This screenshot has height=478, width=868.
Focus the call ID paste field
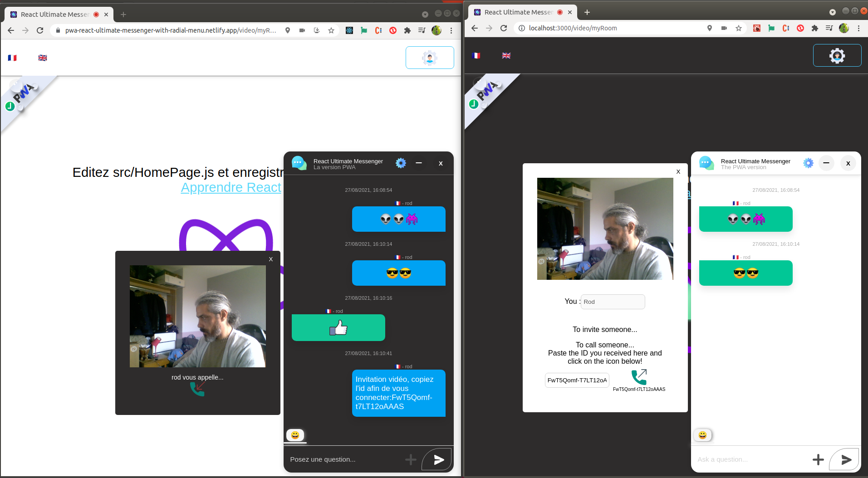(x=577, y=380)
